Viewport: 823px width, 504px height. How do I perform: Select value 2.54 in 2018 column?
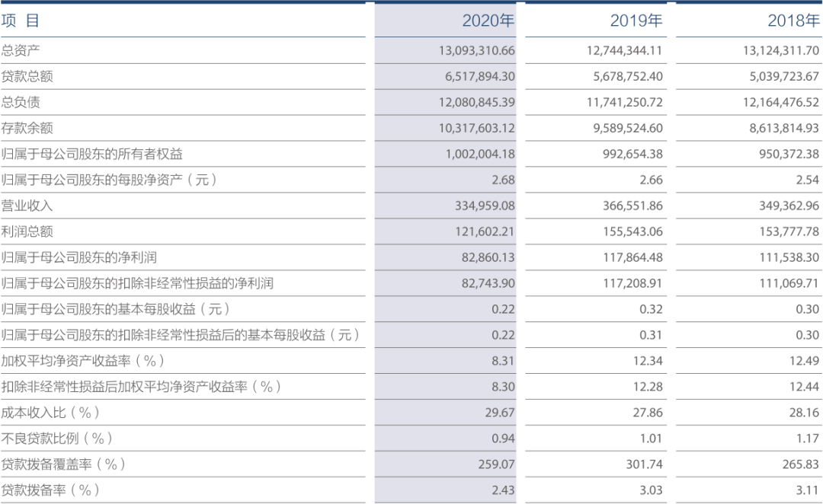[x=807, y=180]
